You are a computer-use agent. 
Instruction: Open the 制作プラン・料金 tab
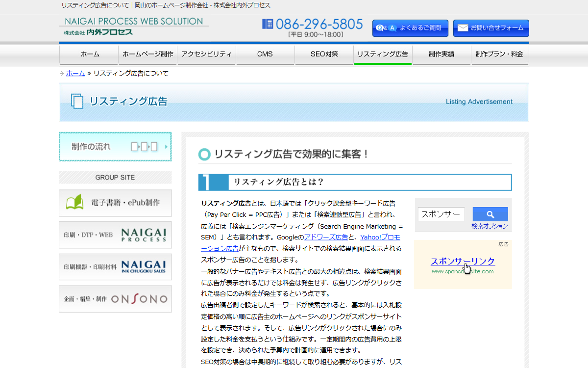[x=500, y=54]
